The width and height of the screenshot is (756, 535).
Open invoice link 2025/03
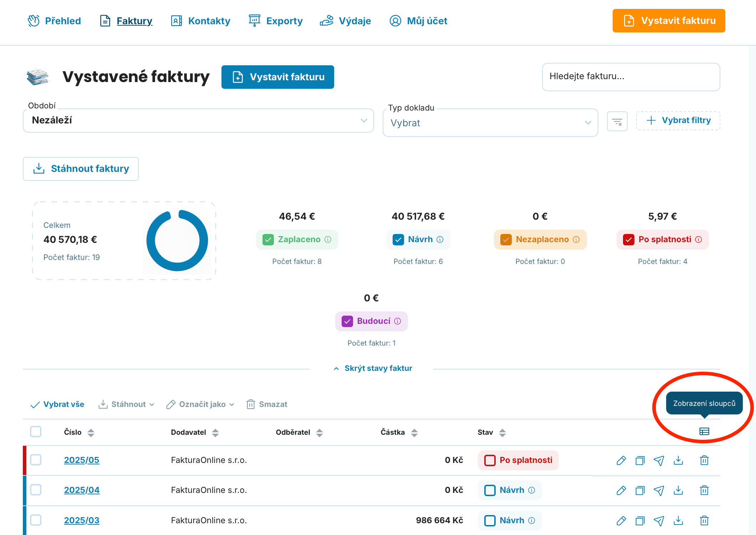click(x=82, y=520)
